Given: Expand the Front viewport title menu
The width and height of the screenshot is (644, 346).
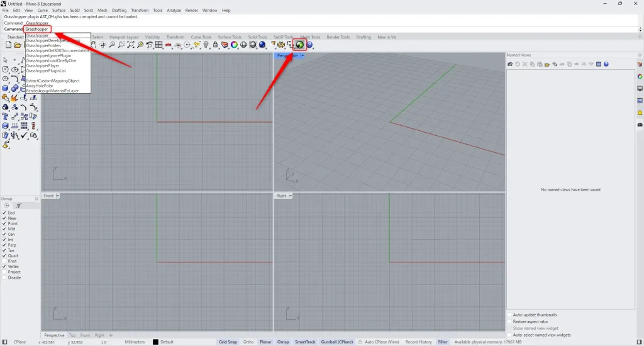Looking at the screenshot, I should 58,196.
